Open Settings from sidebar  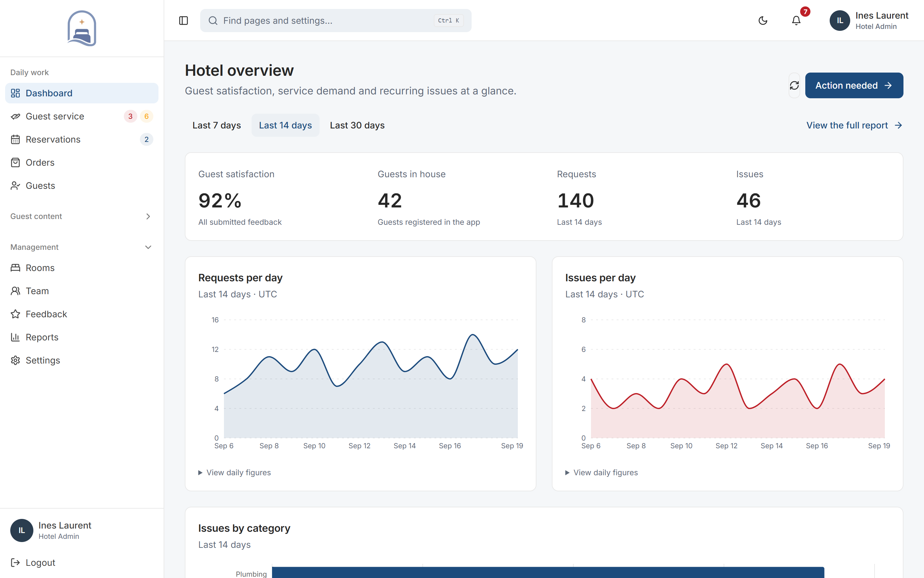82,361
